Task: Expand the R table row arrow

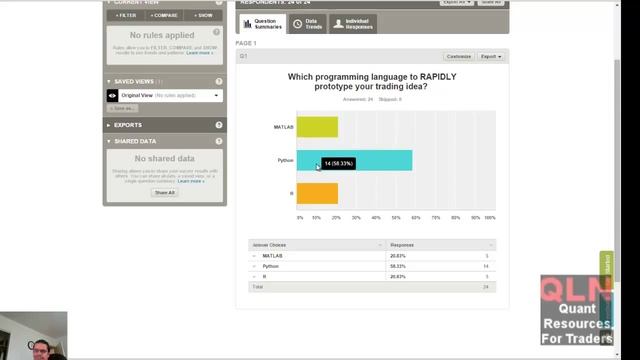Action: 254,277
